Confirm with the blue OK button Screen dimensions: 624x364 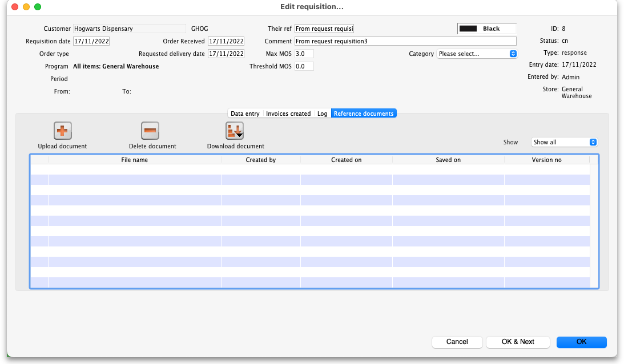pos(581,342)
